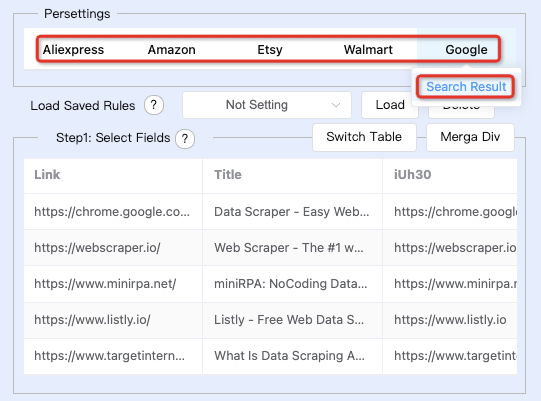Click the https://www.targetintern... Link cell

(113, 356)
